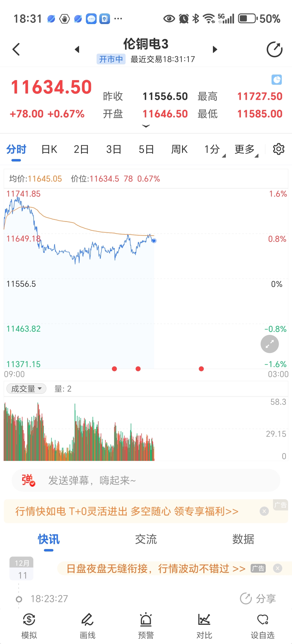Image resolution: width=292 pixels, height=644 pixels.
Task: Select the 交流 discussion tab
Action: tap(146, 539)
